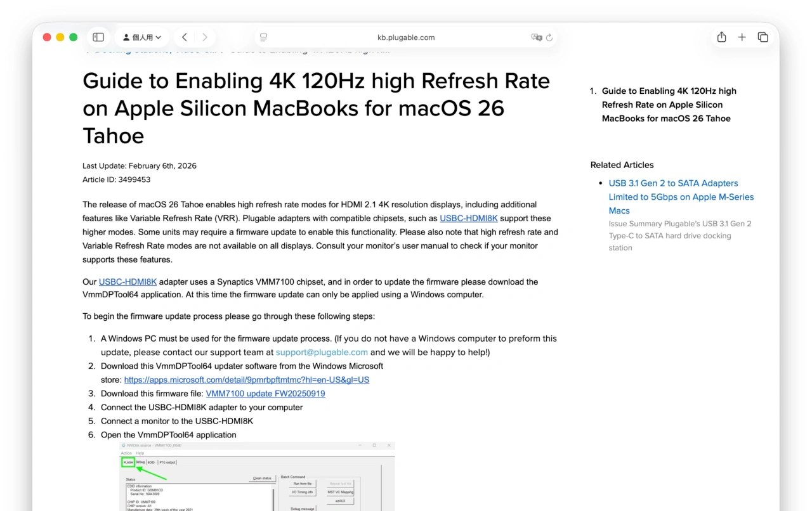Go back to the previous page
The height and width of the screenshot is (511, 812).
[184, 37]
